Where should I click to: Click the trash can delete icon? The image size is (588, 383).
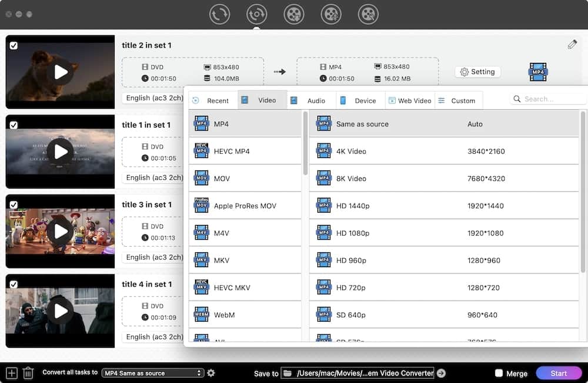pyautogui.click(x=28, y=373)
